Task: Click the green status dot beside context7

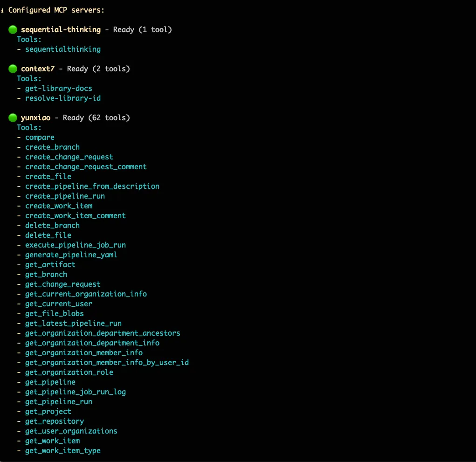Action: (13, 69)
